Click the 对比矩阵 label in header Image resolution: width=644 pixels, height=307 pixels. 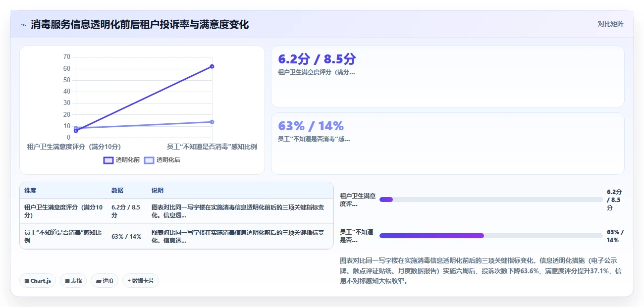611,24
